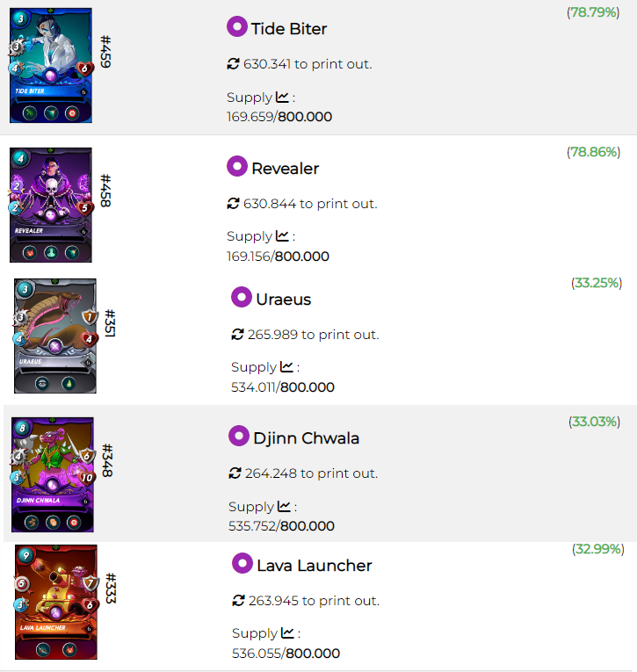This screenshot has height=672, width=637.
Task: Click the Uraeus card name
Action: [283, 300]
